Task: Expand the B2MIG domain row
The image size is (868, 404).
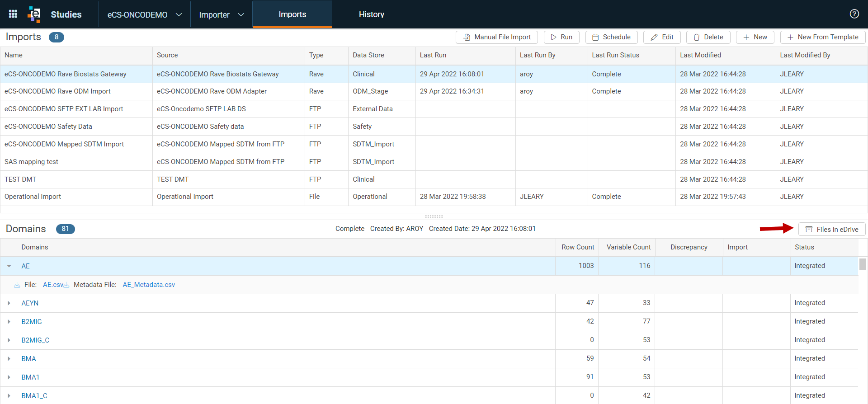Action: (9, 322)
